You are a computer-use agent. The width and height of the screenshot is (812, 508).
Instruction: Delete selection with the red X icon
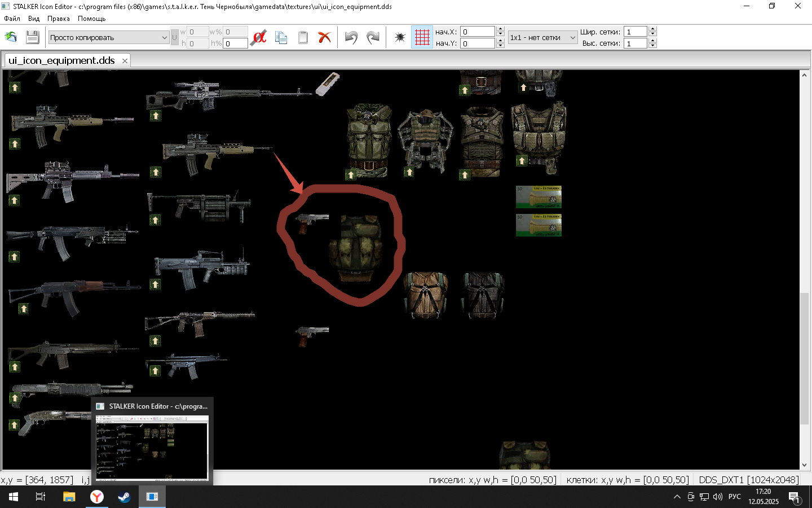click(324, 37)
